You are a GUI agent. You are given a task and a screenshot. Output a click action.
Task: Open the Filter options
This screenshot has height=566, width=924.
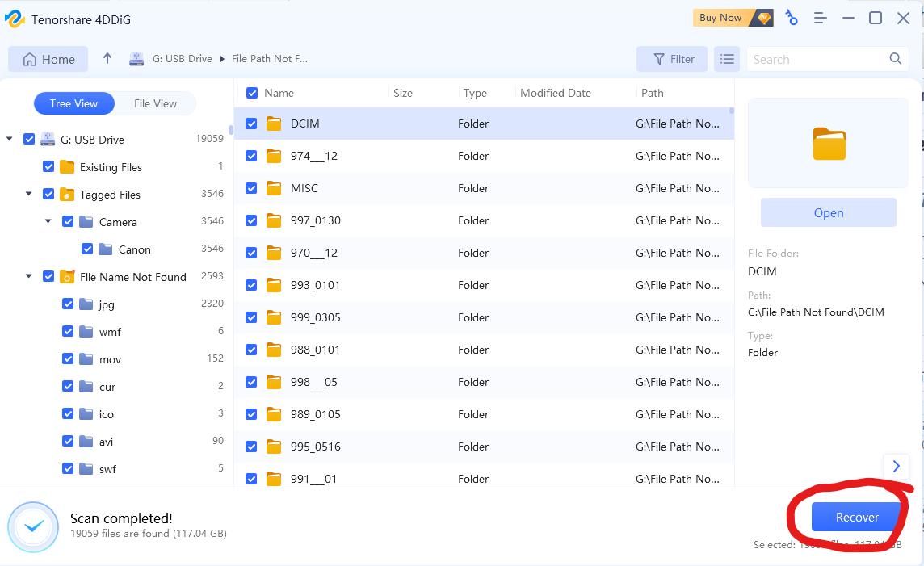click(x=672, y=59)
